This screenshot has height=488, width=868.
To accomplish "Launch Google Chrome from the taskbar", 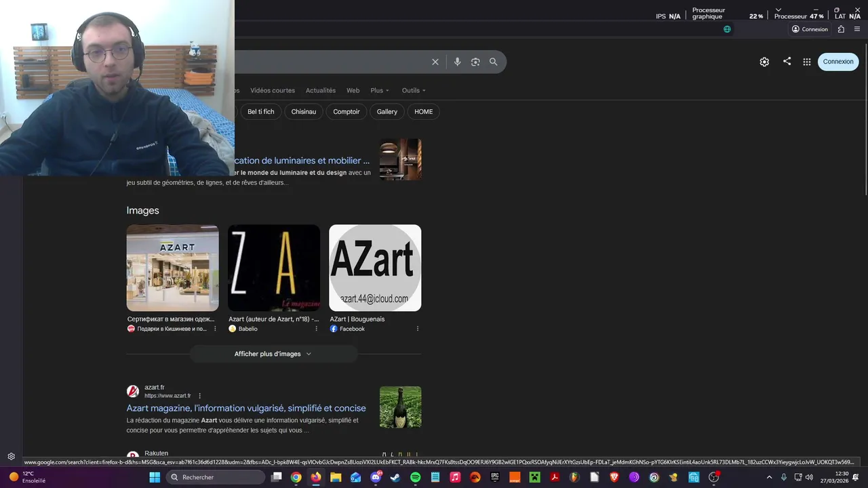I will (296, 477).
